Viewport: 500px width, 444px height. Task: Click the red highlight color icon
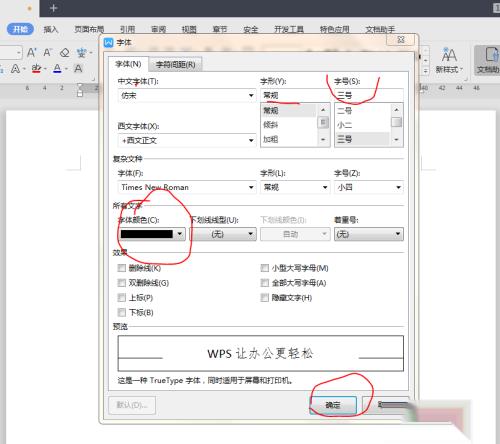(36, 69)
